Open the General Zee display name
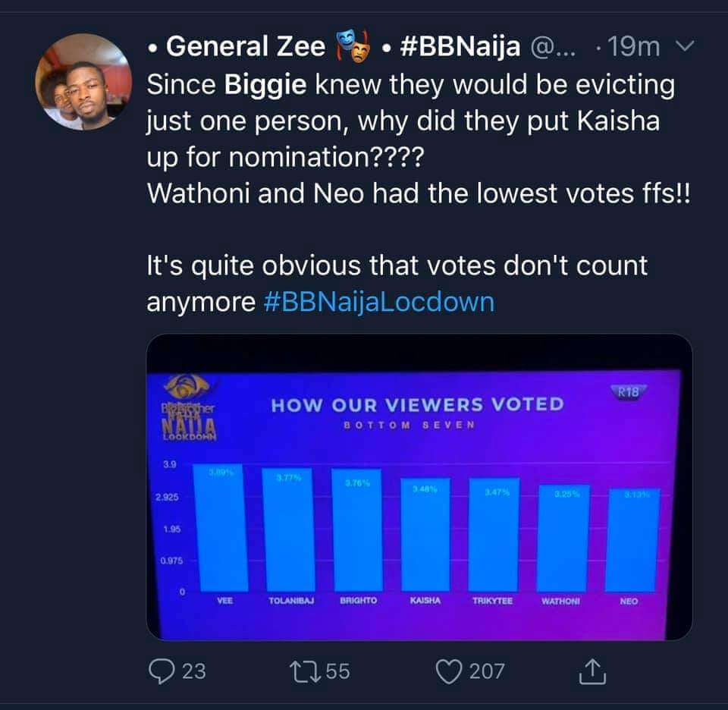 pos(246,46)
